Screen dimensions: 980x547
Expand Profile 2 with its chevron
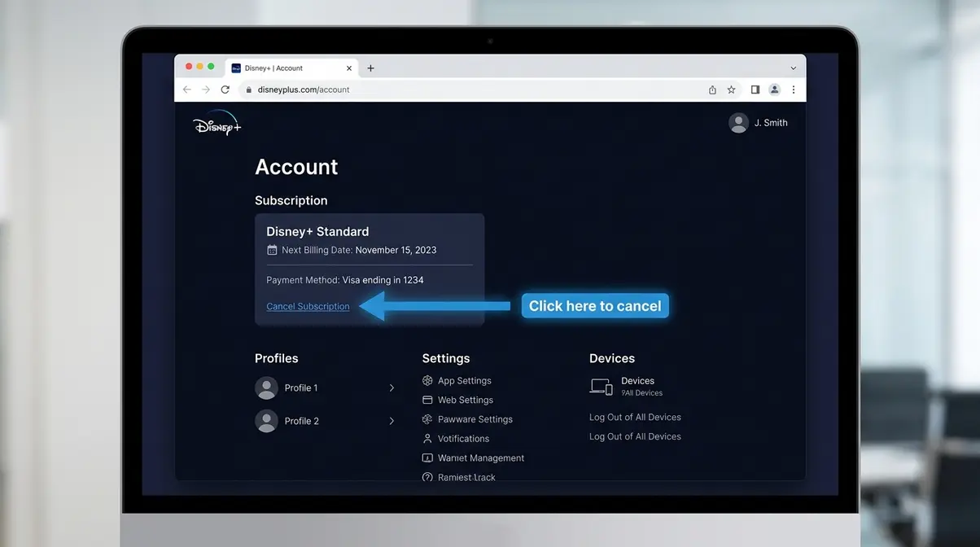point(392,421)
